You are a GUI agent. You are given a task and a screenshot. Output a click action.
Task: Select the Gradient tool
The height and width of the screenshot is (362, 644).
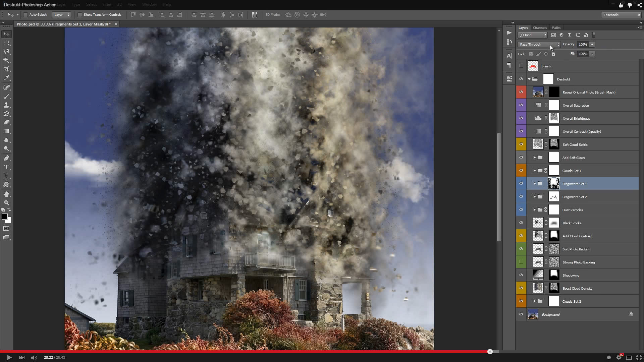click(6, 131)
